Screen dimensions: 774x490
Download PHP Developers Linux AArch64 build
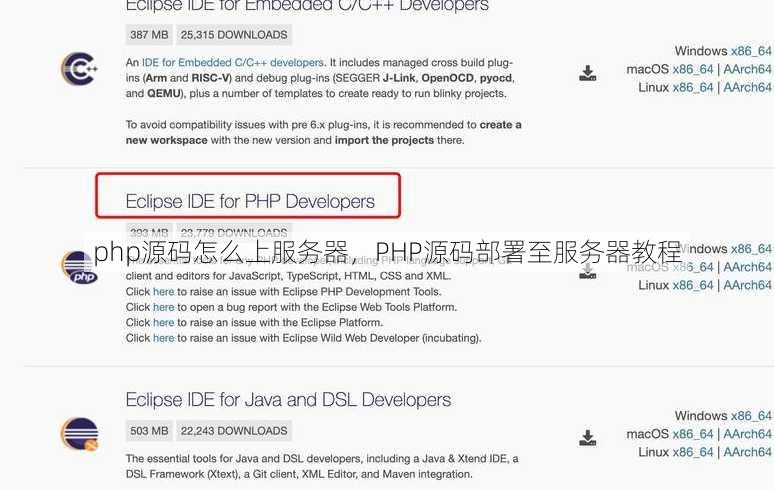pyautogui.click(x=747, y=285)
